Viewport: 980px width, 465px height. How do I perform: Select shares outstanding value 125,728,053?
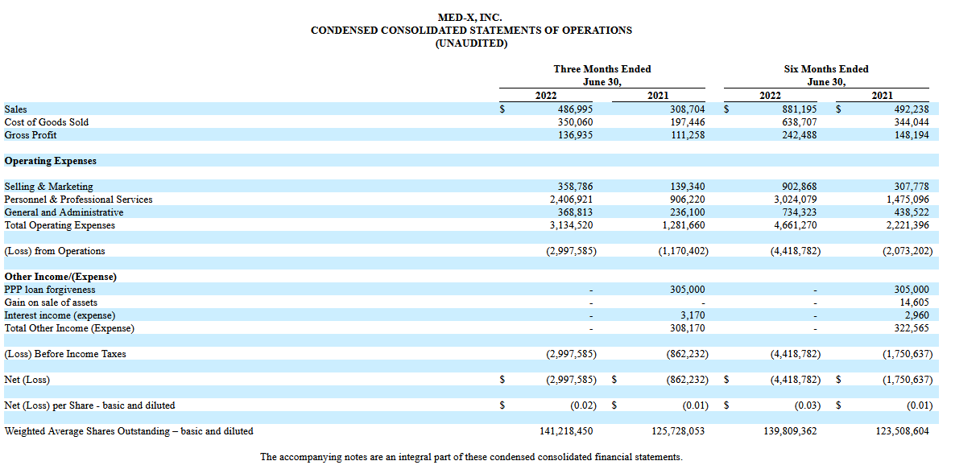click(x=678, y=431)
